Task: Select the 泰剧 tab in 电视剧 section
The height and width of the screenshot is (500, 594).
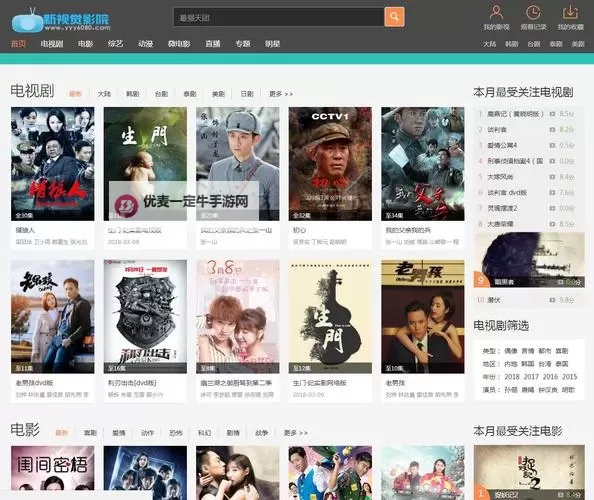Action: 190,94
